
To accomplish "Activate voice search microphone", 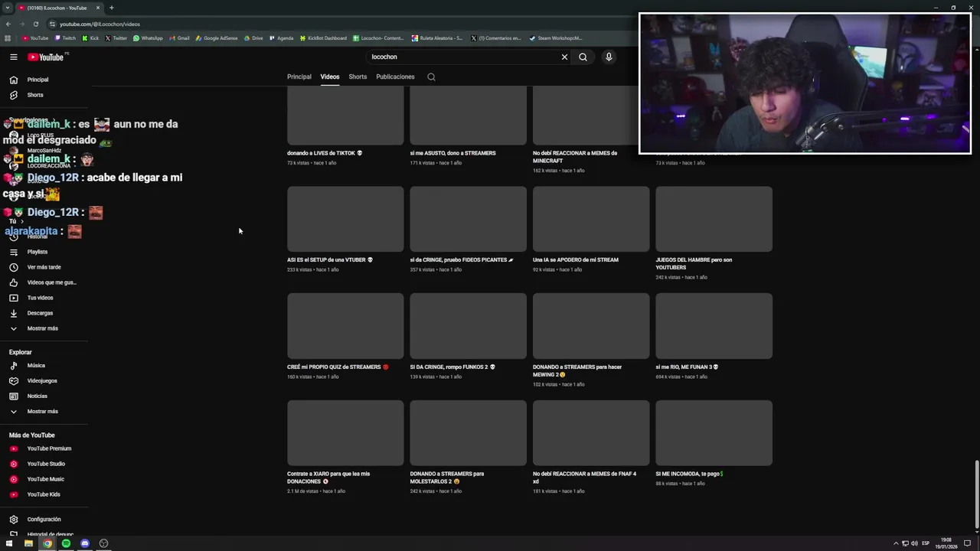I will coord(609,57).
